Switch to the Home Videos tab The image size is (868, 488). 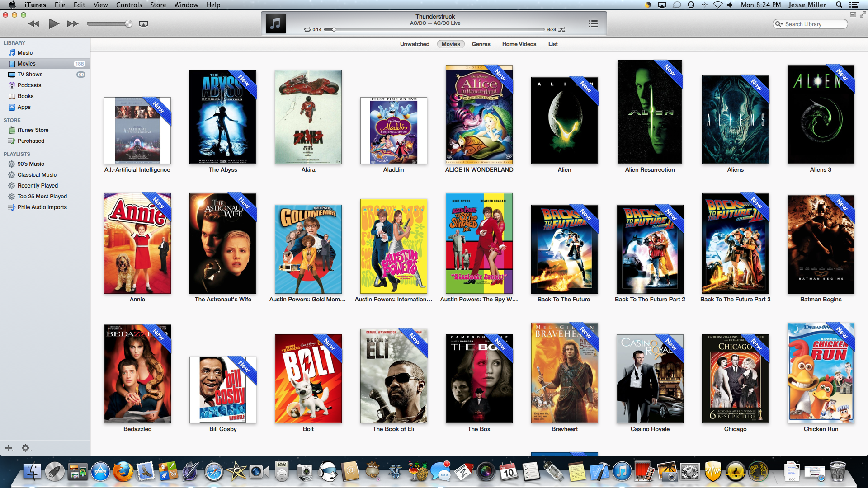click(x=519, y=44)
